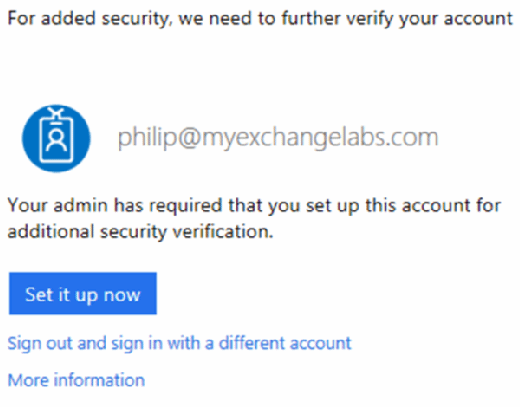Start additional security verification setup
The height and width of the screenshot is (407, 520).
(x=83, y=293)
